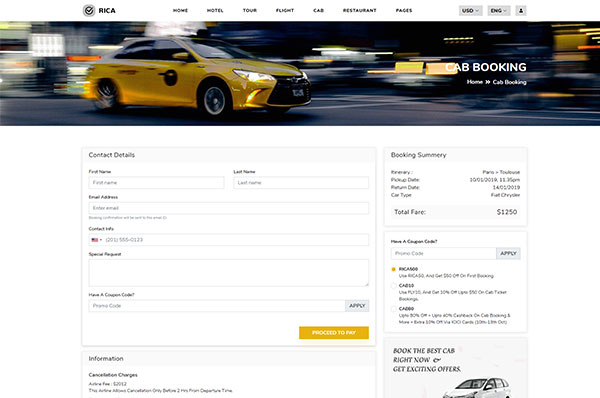This screenshot has height=398, width=600.
Task: Go to Home breadcrumb link
Action: coord(474,82)
